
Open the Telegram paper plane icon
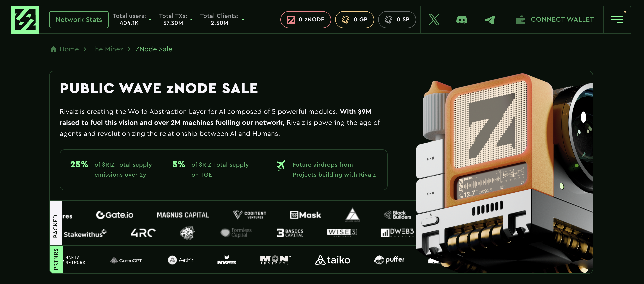[x=490, y=20]
